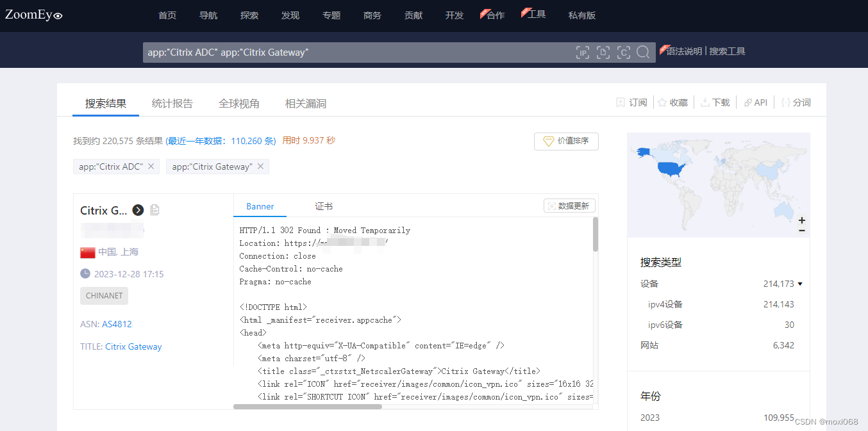Click the 2023-12-28 17:15 timestamp
Viewport: 868px width, 431px height.
pos(129,274)
